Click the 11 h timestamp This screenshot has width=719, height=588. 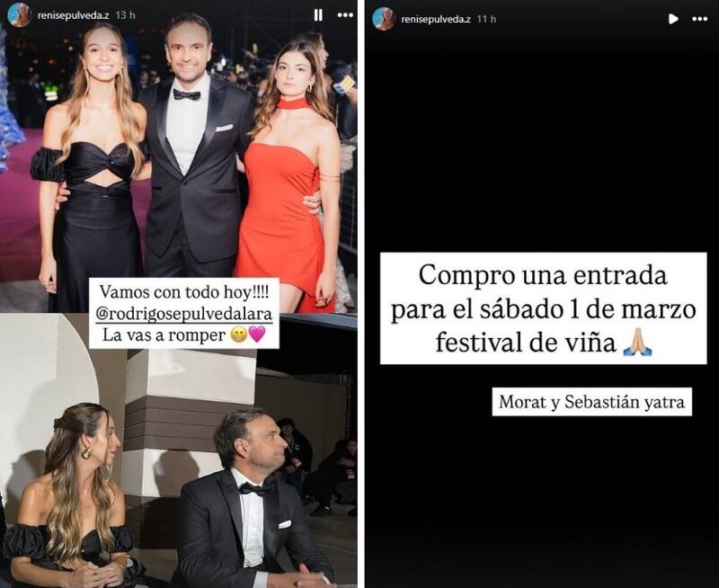[x=486, y=19]
